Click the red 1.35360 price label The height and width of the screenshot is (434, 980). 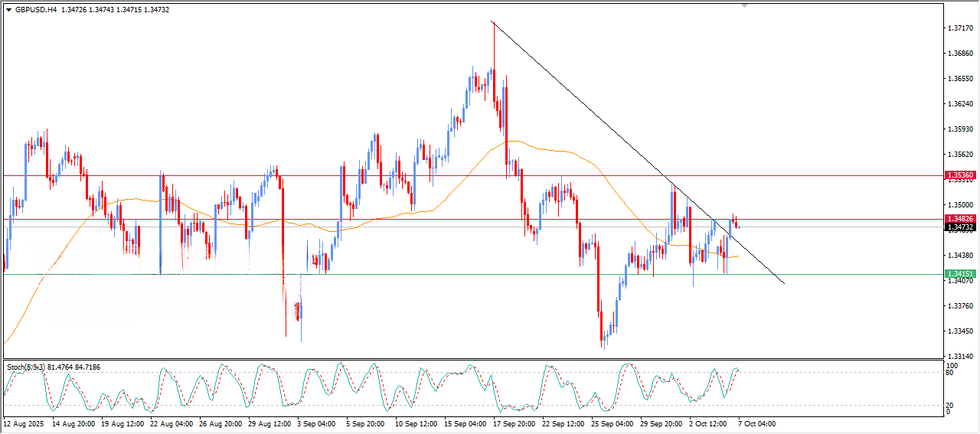(960, 175)
